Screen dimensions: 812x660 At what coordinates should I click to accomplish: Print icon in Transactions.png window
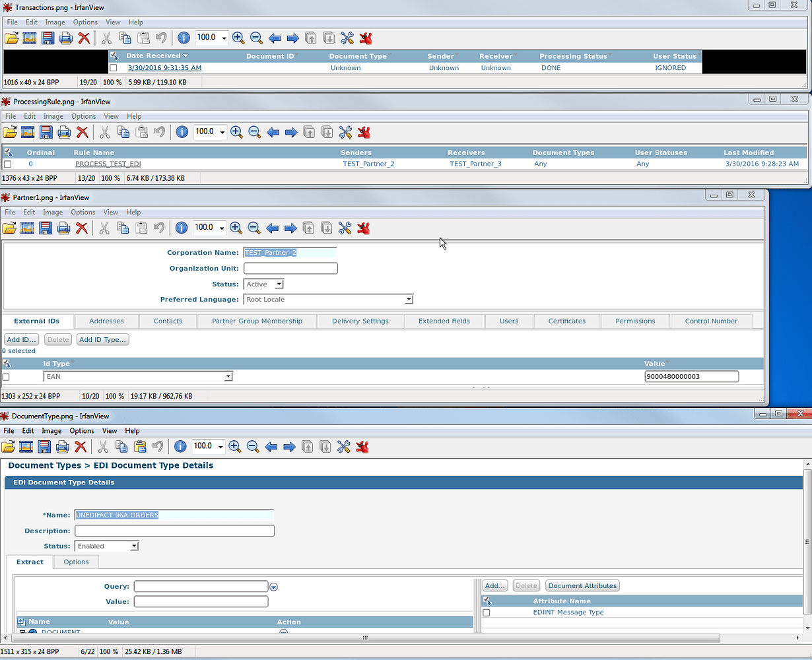click(65, 38)
